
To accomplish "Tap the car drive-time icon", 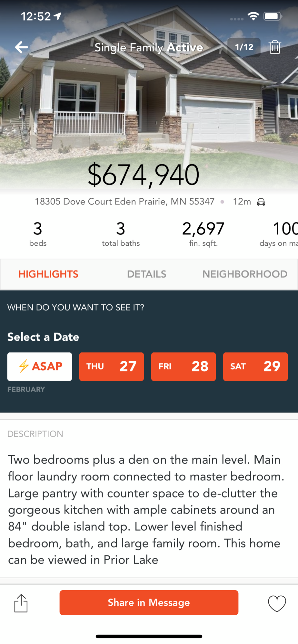I will pyautogui.click(x=261, y=202).
